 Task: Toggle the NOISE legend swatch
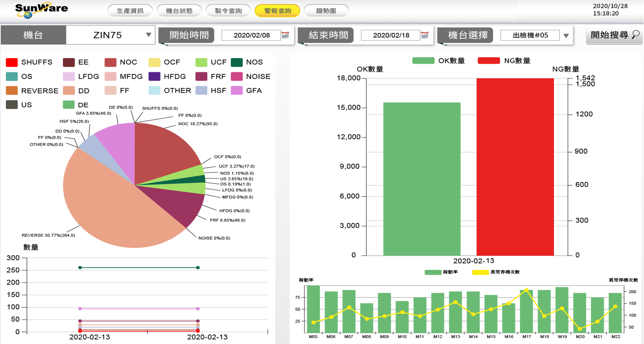237,77
